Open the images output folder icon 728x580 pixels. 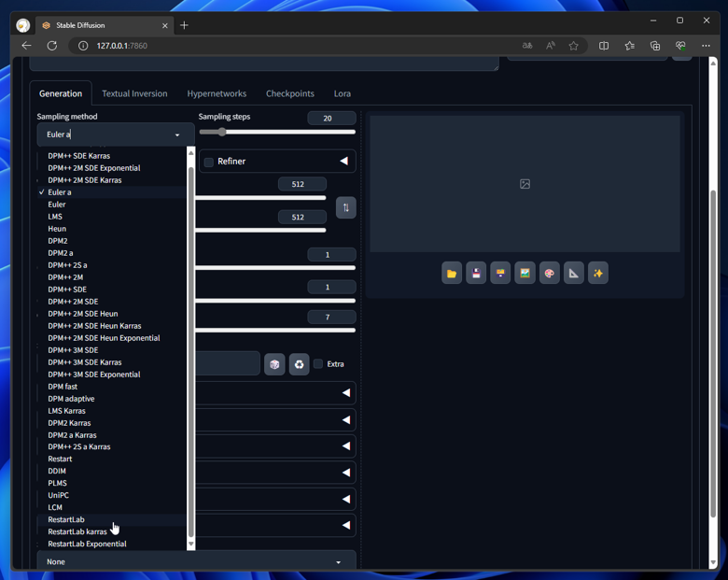click(452, 274)
